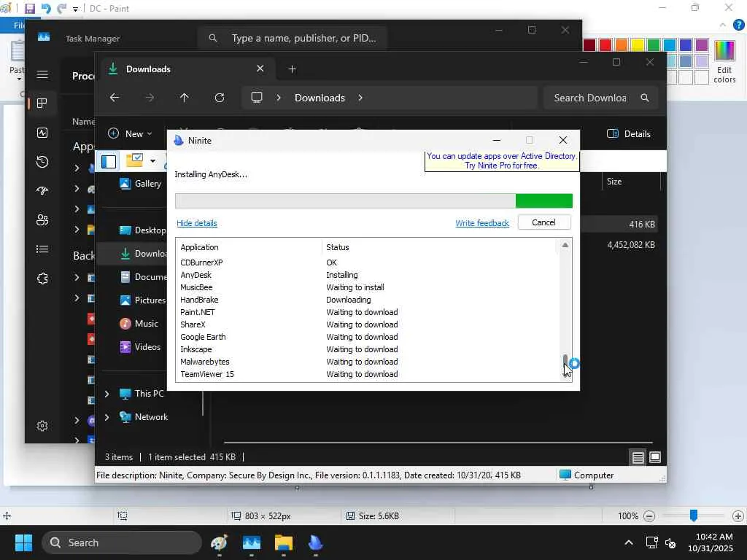Refresh the Downloads folder
This screenshot has height=560, width=747.
click(x=219, y=98)
